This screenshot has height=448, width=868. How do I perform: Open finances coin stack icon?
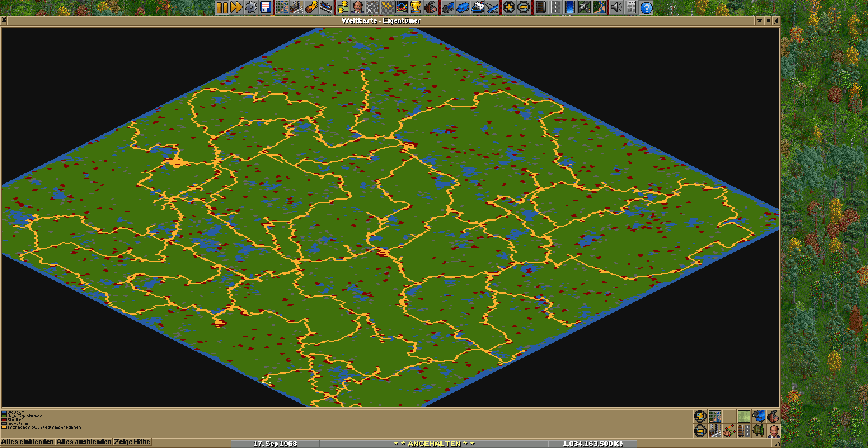342,8
